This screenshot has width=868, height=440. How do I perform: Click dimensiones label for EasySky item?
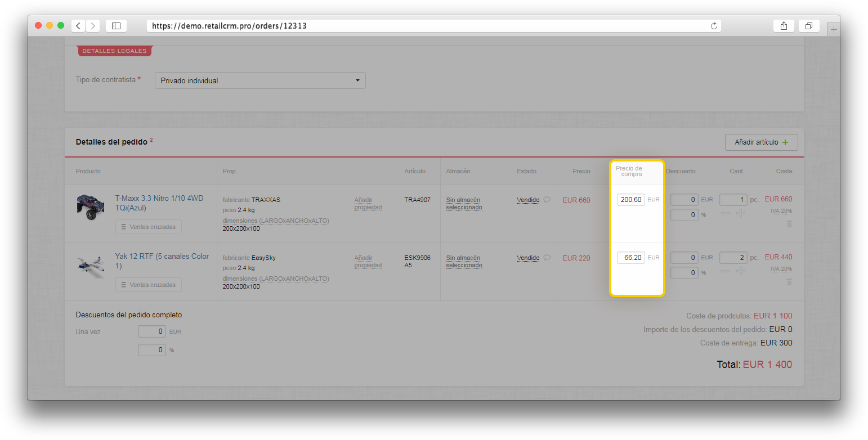[x=276, y=279]
